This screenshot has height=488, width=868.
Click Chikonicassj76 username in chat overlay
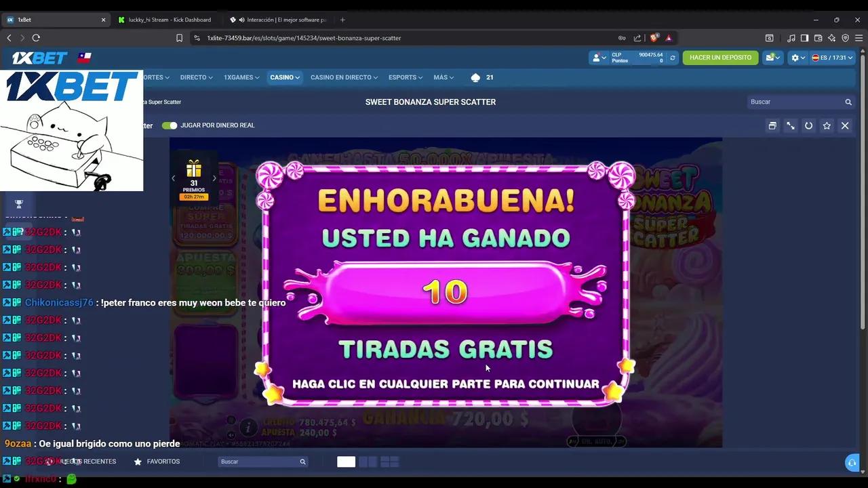59,302
